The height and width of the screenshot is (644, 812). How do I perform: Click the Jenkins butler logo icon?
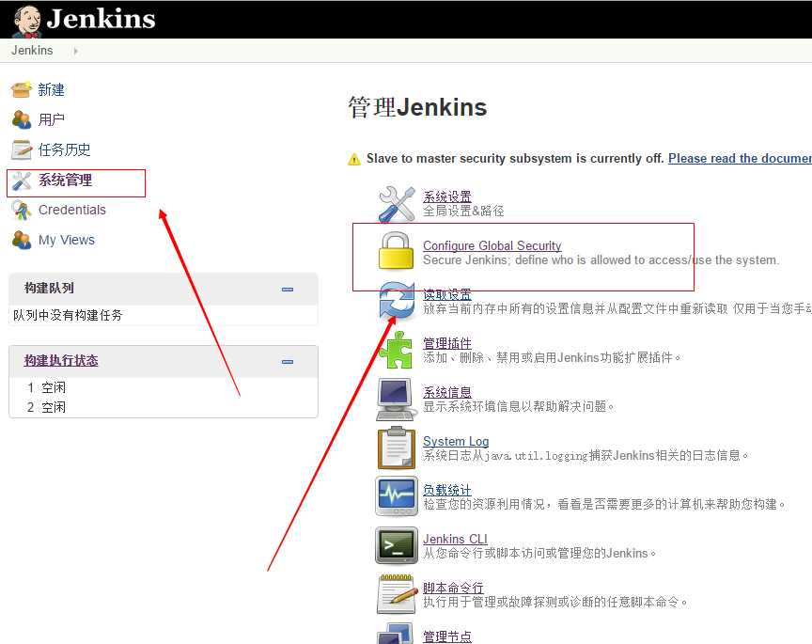pyautogui.click(x=27, y=21)
